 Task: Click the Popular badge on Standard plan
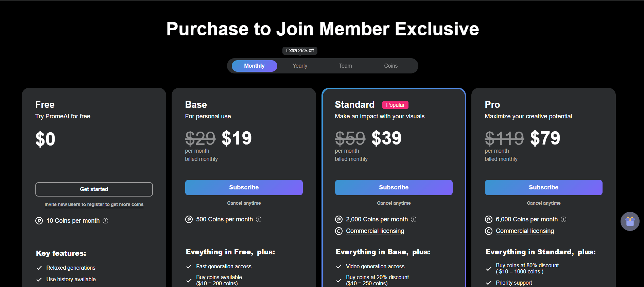click(395, 105)
